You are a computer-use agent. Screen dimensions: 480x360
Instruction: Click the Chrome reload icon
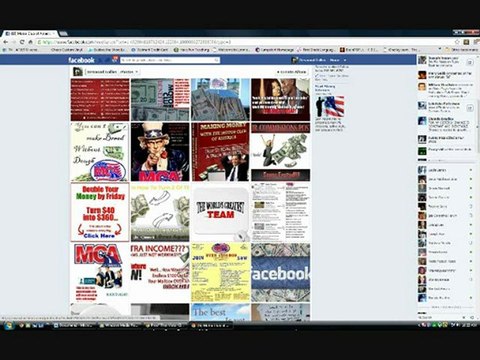[22, 42]
